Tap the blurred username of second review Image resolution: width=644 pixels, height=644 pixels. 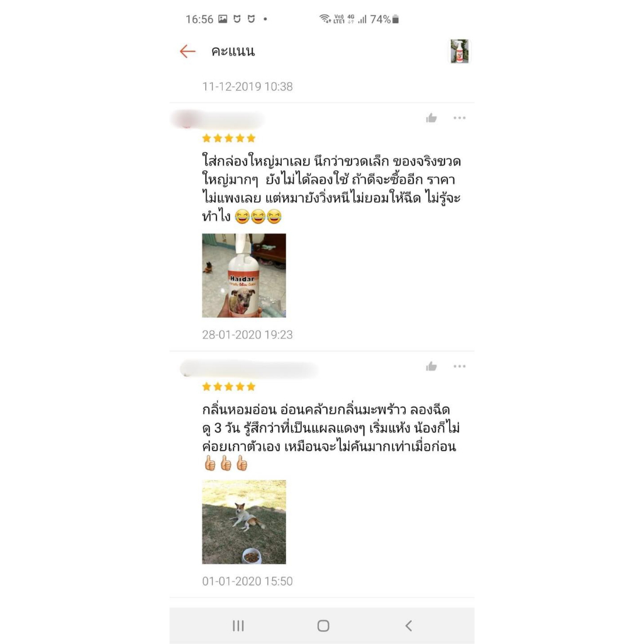point(249,369)
